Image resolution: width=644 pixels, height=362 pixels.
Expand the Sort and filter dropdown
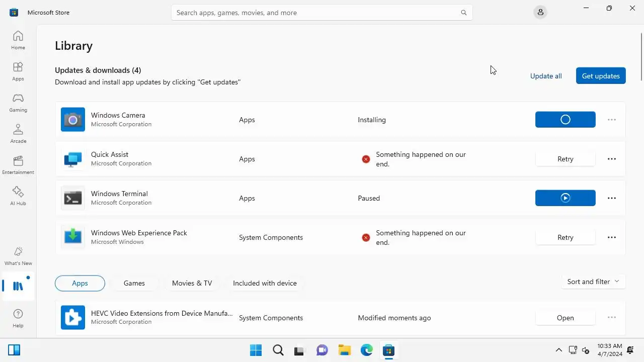593,282
